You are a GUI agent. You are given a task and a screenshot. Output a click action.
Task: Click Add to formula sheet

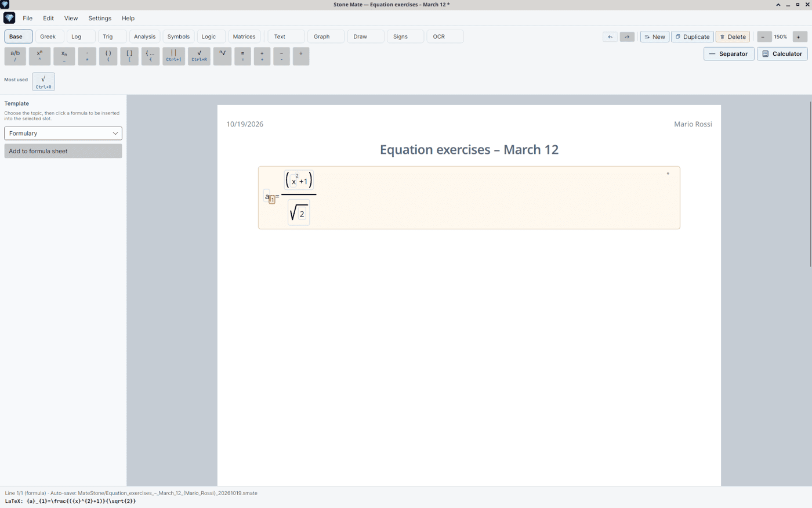[63, 151]
